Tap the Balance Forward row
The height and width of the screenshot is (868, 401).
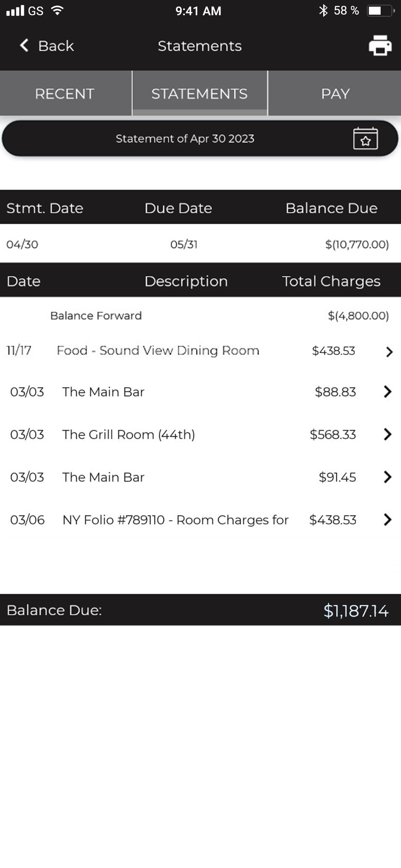pyautogui.click(x=96, y=316)
